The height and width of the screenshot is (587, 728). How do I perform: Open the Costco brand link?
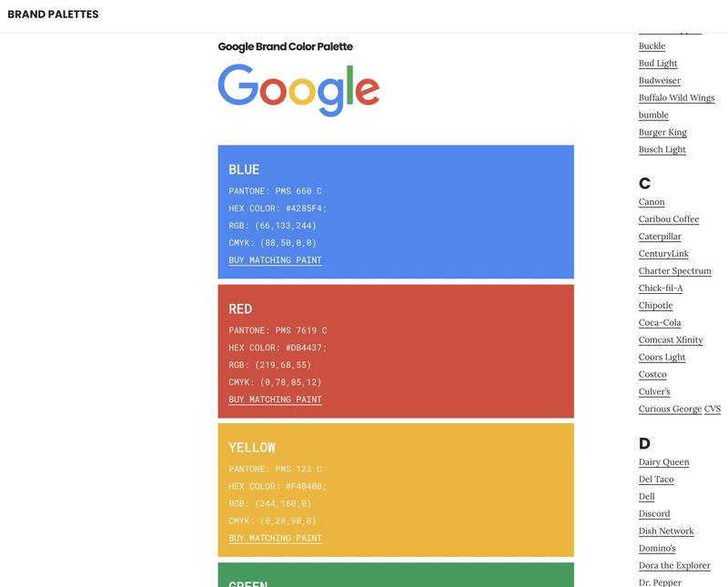coord(652,374)
